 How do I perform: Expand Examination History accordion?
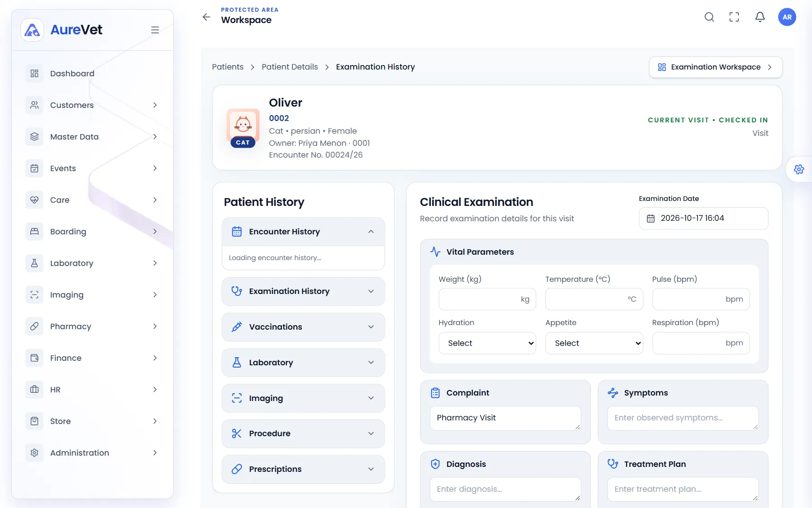coord(303,291)
